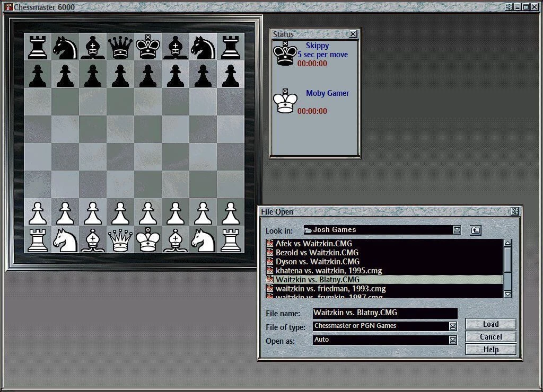Image resolution: width=543 pixels, height=392 pixels.
Task: Select the white knight on g1
Action: click(x=203, y=240)
